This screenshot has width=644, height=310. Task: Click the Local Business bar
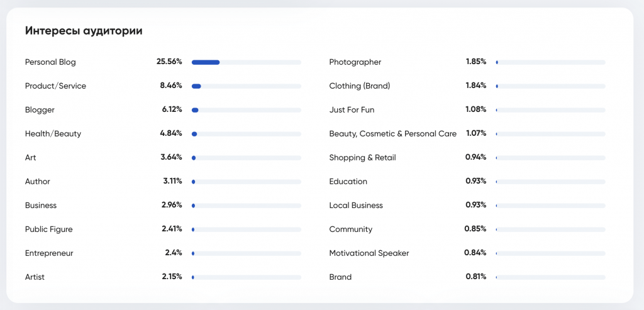550,206
